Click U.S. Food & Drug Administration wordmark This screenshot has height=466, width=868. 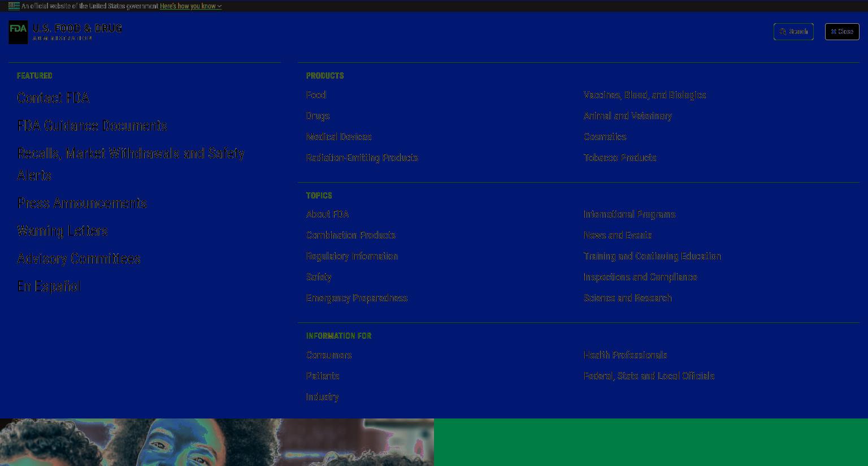(x=77, y=32)
